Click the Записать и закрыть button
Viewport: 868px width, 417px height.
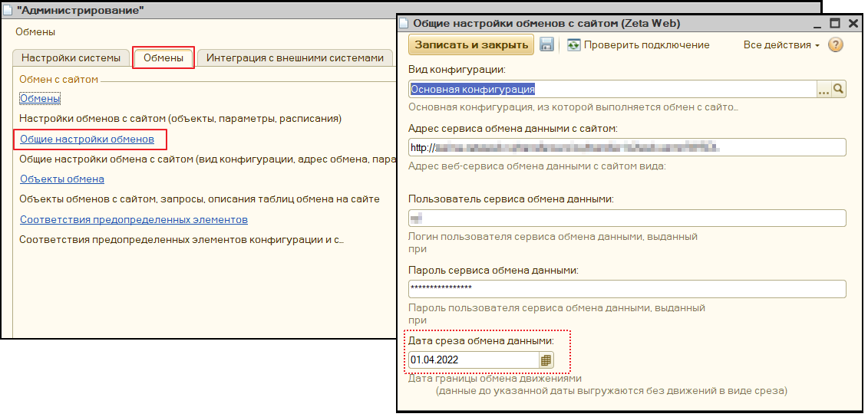coord(471,44)
